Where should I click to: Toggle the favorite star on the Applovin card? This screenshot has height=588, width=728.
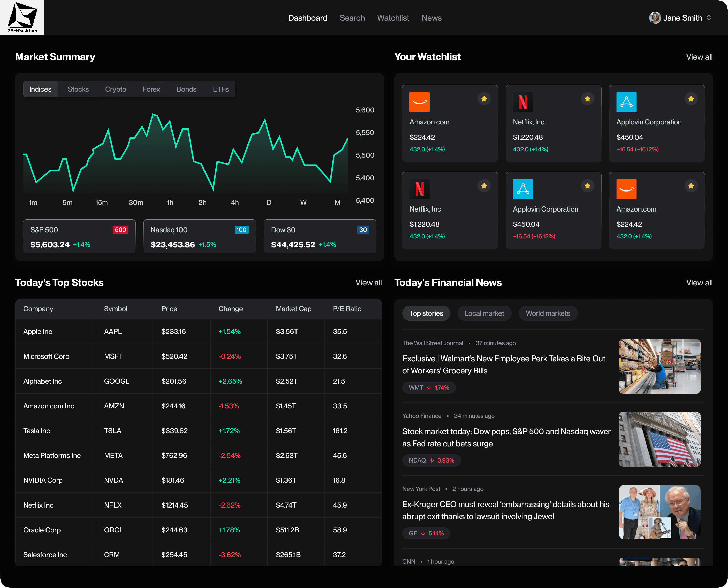point(691,99)
